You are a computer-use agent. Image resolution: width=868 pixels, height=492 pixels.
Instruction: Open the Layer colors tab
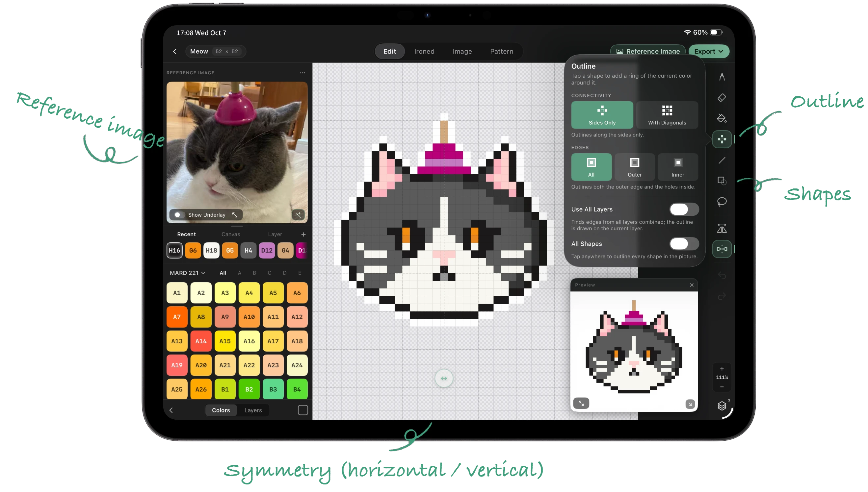click(x=275, y=234)
